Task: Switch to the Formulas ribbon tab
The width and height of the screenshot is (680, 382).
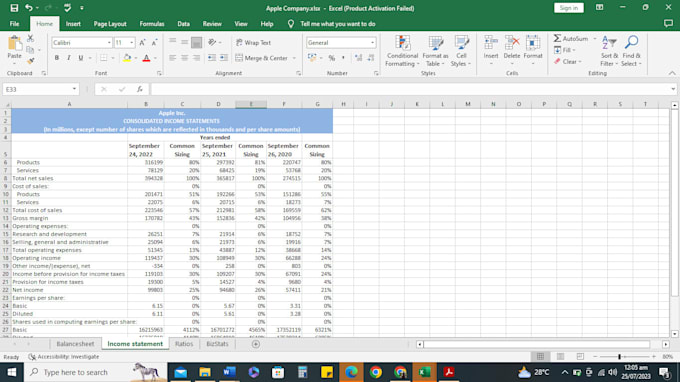Action: [152, 24]
